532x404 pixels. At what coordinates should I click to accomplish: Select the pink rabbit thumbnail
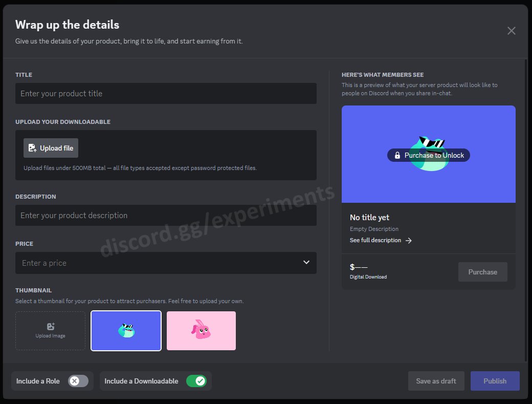pyautogui.click(x=201, y=330)
